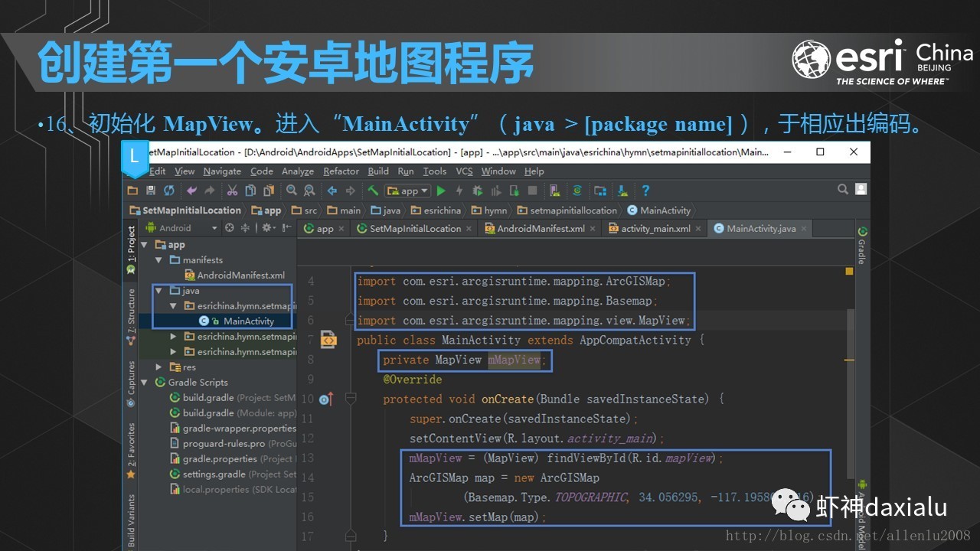The width and height of the screenshot is (980, 551).
Task: Click the navigate Forward arrow icon
Action: pos(350,191)
